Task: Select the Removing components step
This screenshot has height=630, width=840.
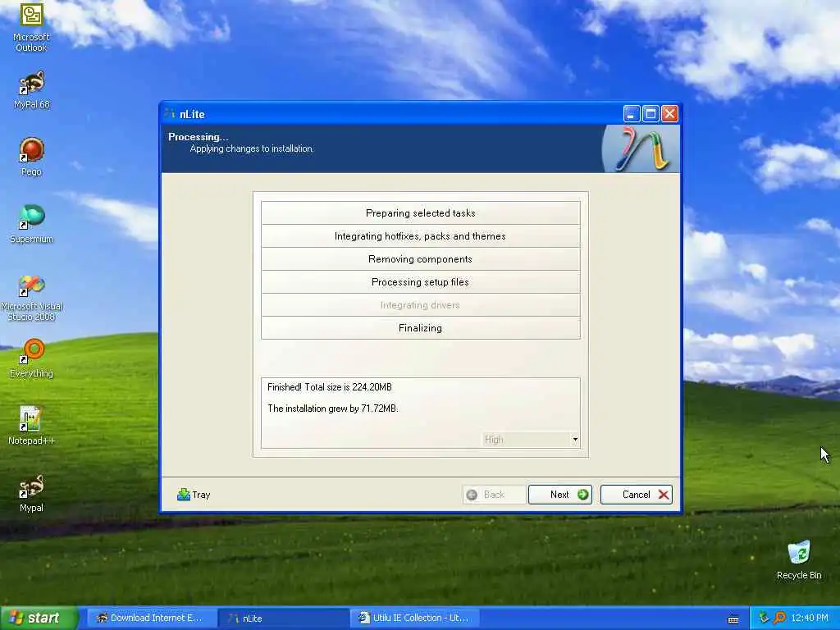Action: click(x=421, y=258)
